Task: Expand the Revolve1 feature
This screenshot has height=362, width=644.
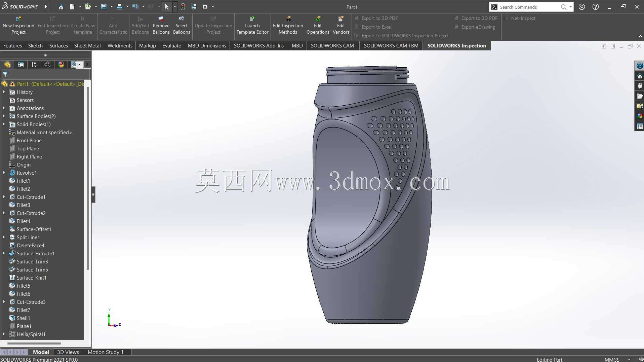Action: pyautogui.click(x=4, y=173)
